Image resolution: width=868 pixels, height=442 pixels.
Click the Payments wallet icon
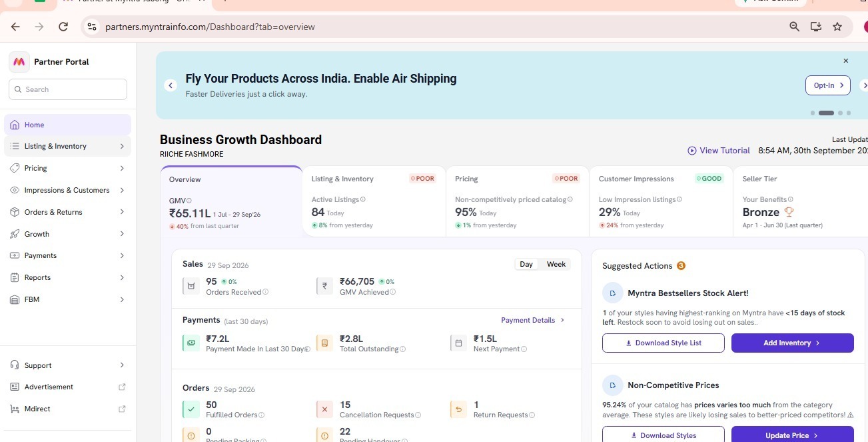pos(15,255)
